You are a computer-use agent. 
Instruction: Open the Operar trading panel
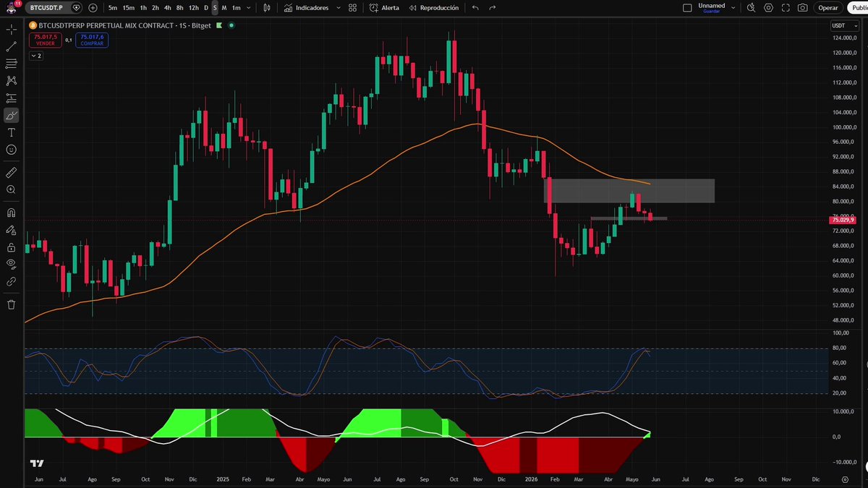pos(827,8)
